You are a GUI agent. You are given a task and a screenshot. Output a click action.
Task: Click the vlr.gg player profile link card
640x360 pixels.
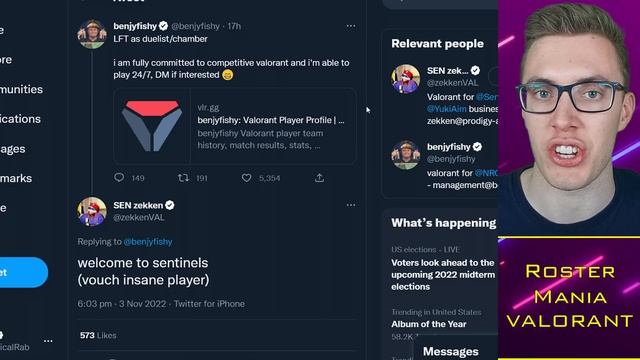tap(235, 126)
